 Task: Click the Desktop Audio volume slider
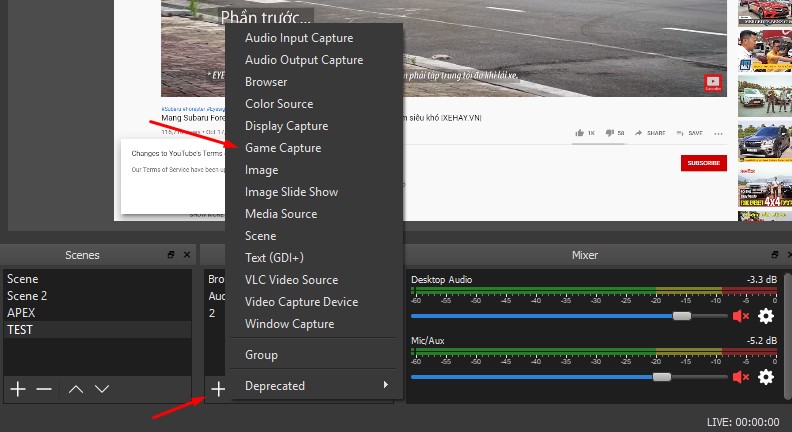click(569, 316)
